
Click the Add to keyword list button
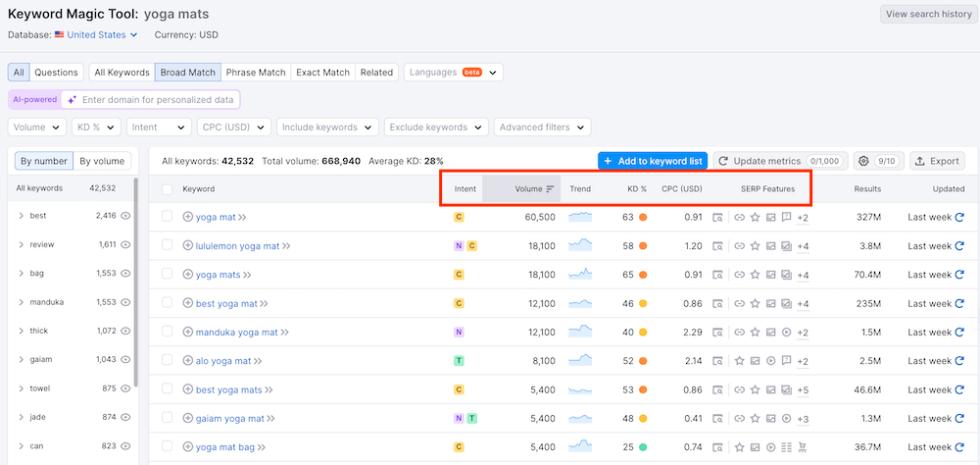point(652,161)
